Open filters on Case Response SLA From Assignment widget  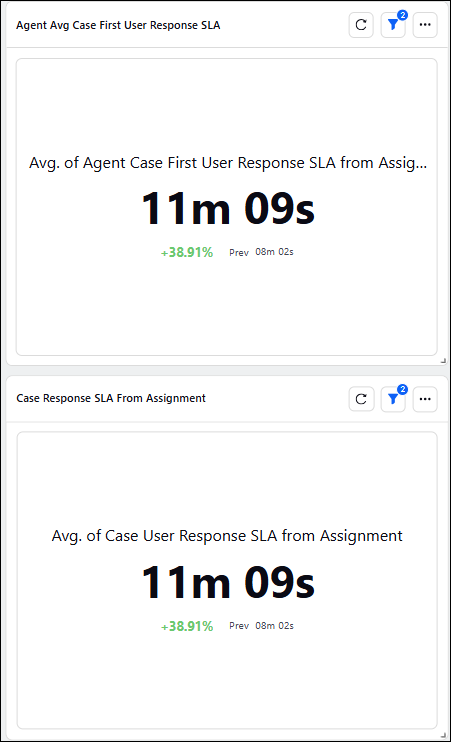point(393,399)
